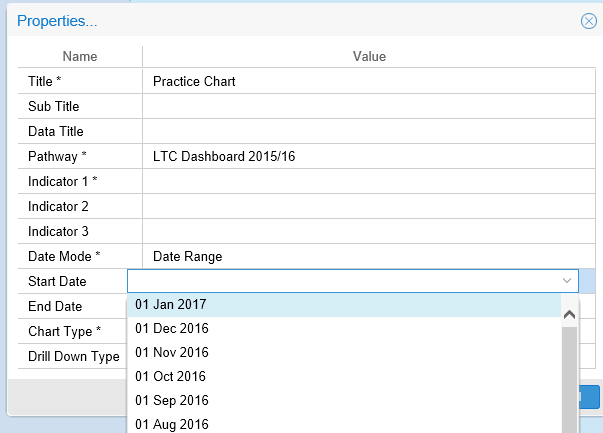Viewport: 603px width, 433px height.
Task: Click the Value column header
Action: coord(369,57)
